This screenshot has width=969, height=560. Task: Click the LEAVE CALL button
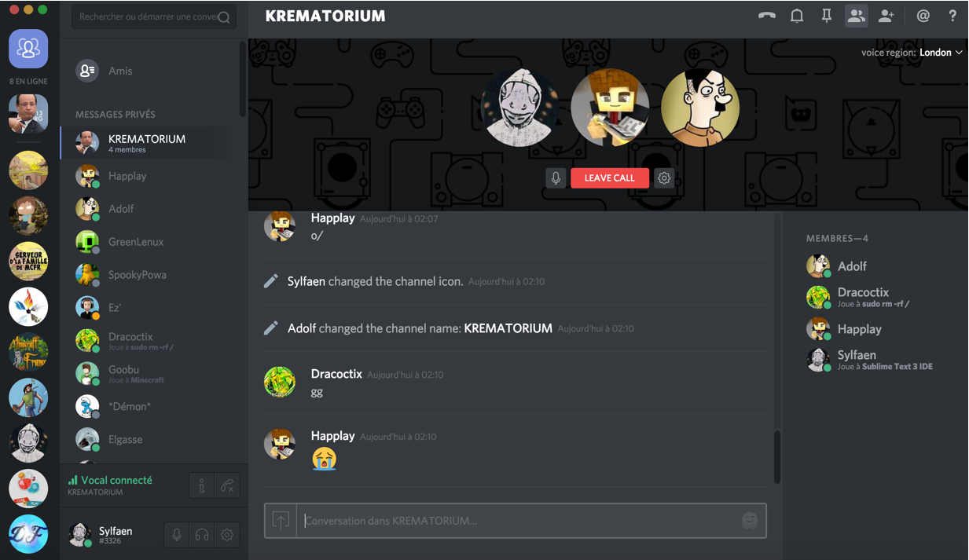[610, 178]
